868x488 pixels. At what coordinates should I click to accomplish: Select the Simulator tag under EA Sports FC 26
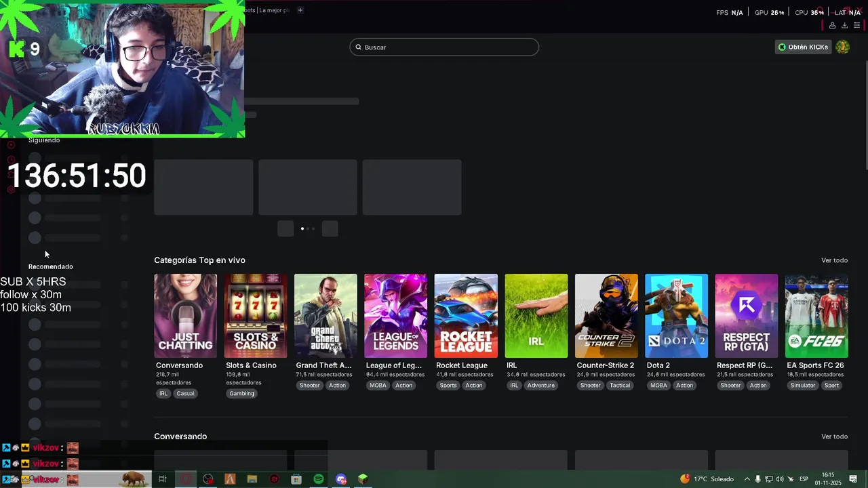[x=802, y=386]
